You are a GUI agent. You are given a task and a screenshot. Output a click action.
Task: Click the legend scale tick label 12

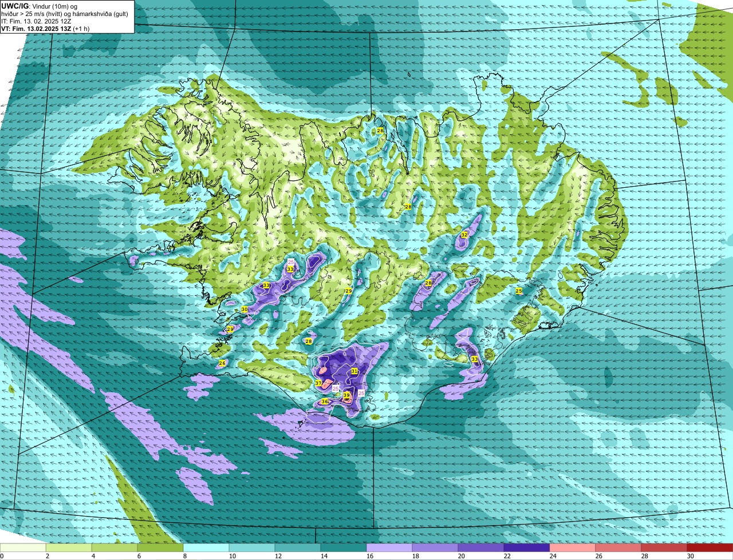click(278, 556)
